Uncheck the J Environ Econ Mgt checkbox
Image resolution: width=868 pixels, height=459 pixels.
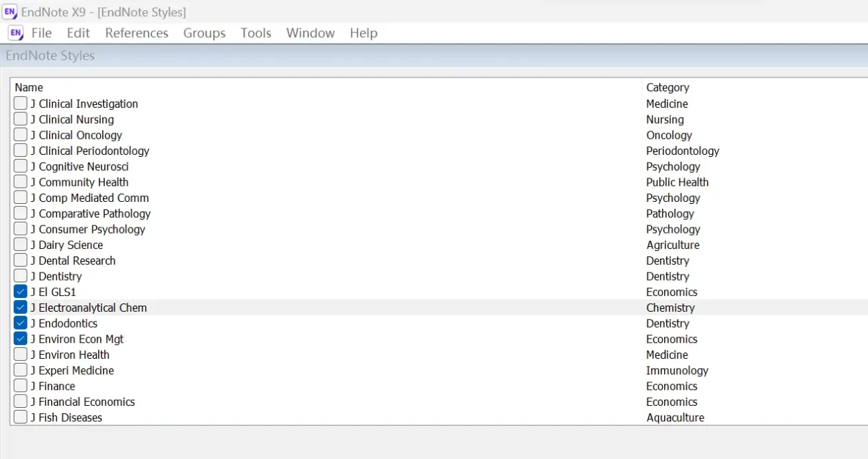point(21,339)
